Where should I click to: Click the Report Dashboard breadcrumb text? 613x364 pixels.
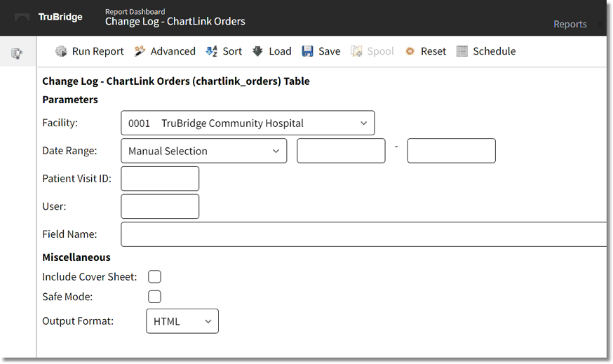[x=135, y=11]
